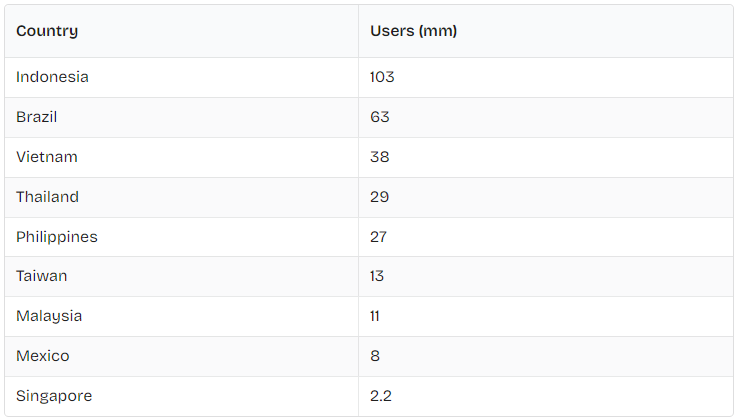Select the Mexico country cell

tap(43, 356)
